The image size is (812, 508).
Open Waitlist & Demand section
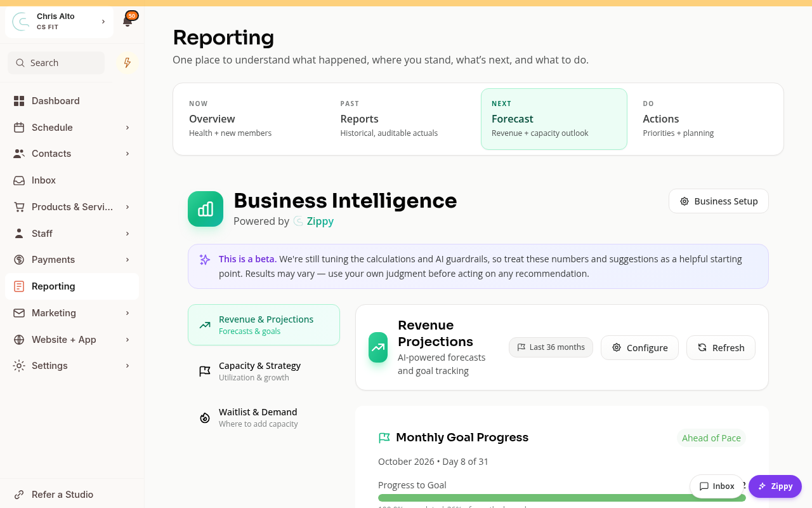coord(264,418)
